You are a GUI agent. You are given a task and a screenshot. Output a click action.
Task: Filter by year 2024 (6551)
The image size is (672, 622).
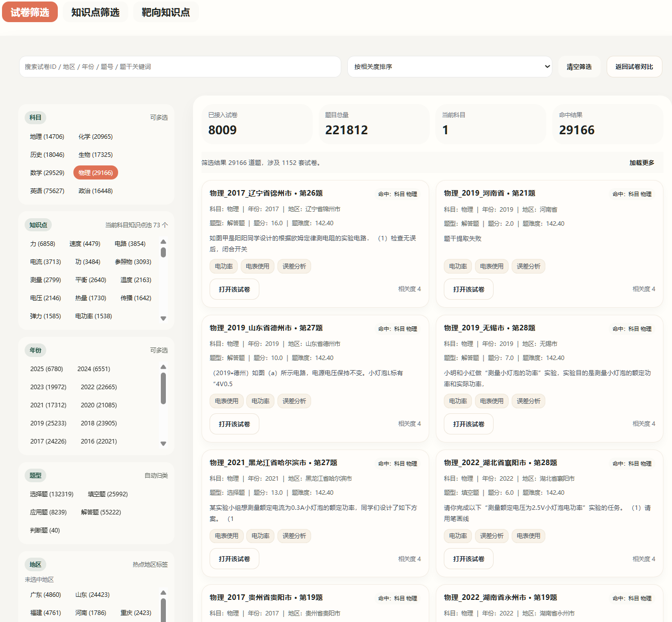coord(93,369)
